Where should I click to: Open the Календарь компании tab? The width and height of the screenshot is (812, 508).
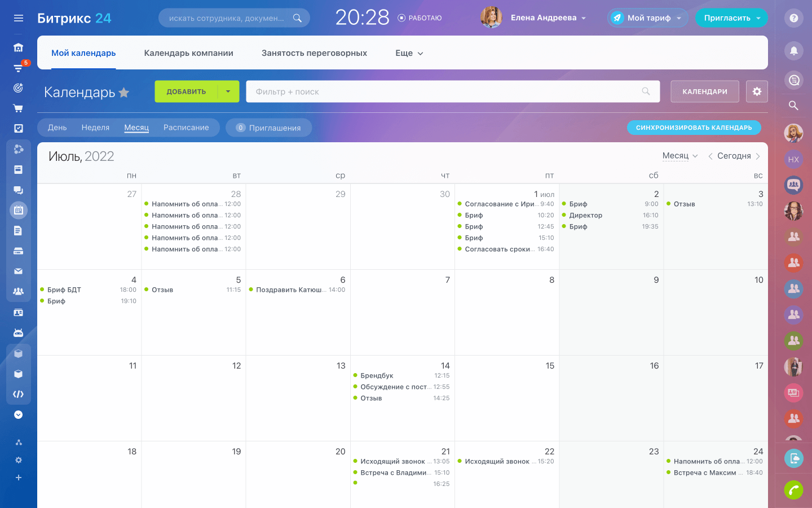pos(188,53)
